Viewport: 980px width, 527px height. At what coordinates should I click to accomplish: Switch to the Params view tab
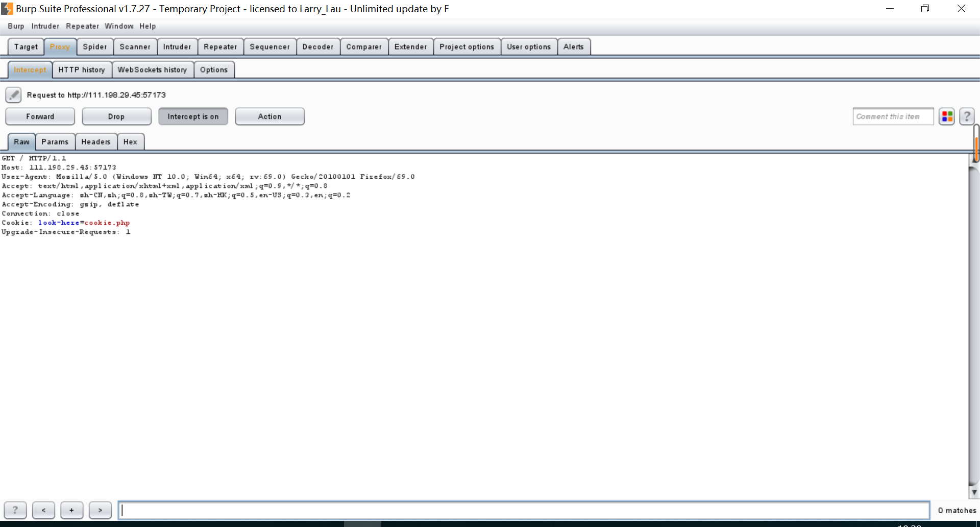[x=55, y=141]
